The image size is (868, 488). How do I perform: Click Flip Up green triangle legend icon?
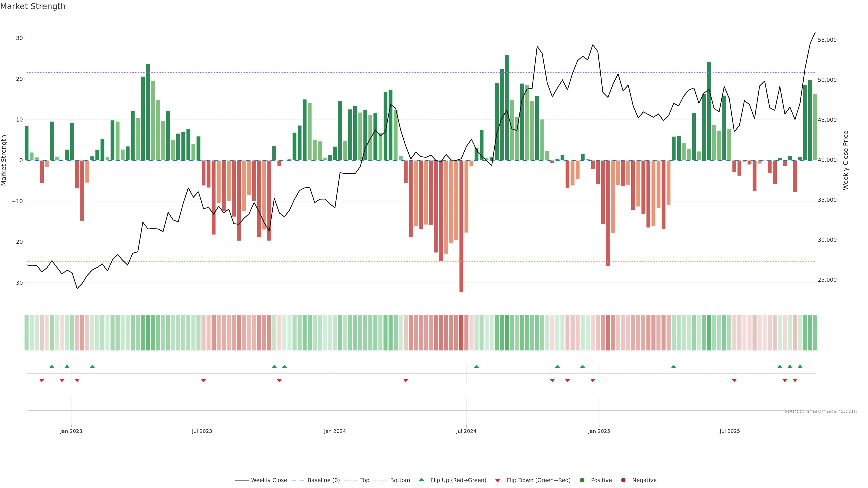pyautogui.click(x=421, y=480)
